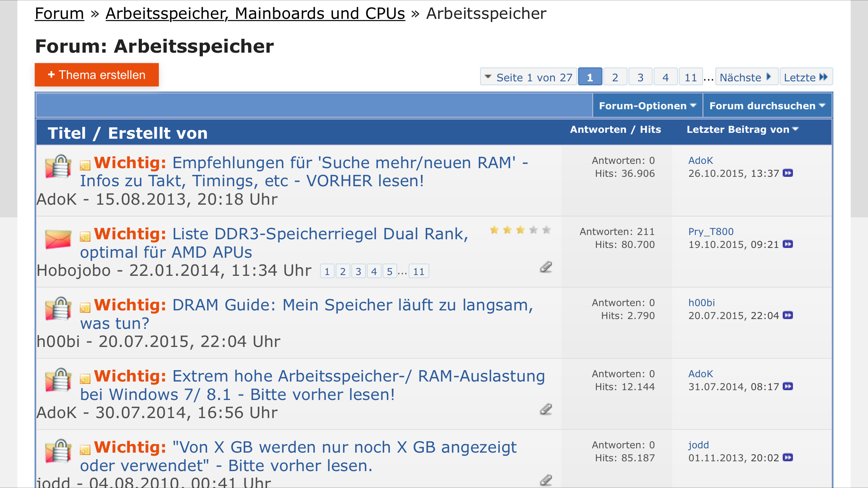Go to last post by AdoK 26.10.2015
Screen dimensions: 868x488
pos(787,173)
